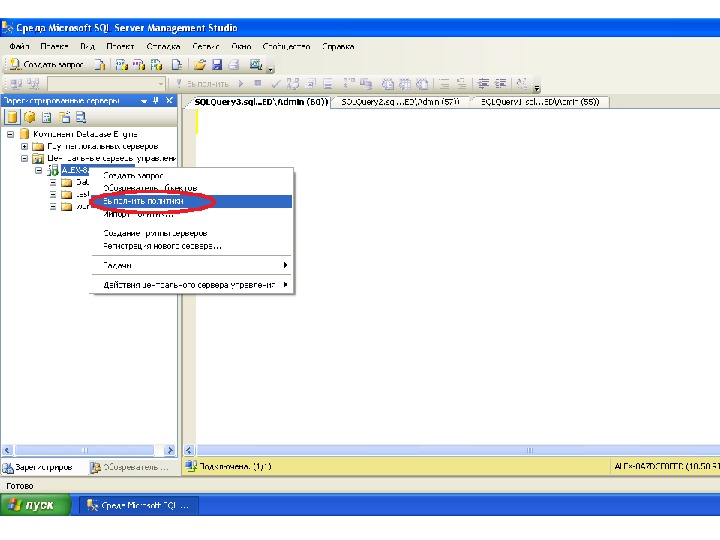Click the Cancel executing query stop icon
The height and width of the screenshot is (540, 720).
[x=258, y=84]
